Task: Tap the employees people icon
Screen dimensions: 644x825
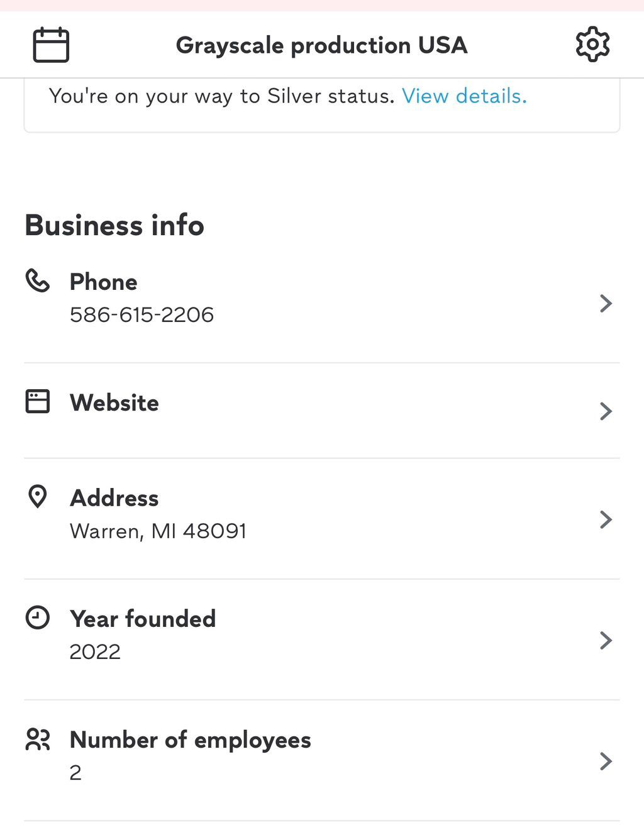Action: (x=37, y=739)
